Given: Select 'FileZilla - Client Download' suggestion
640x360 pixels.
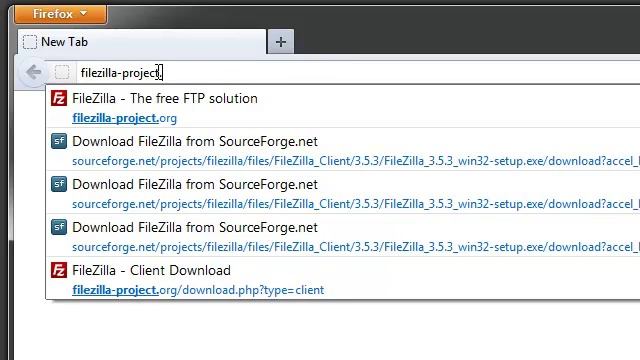Looking at the screenshot, I should [x=343, y=278].
